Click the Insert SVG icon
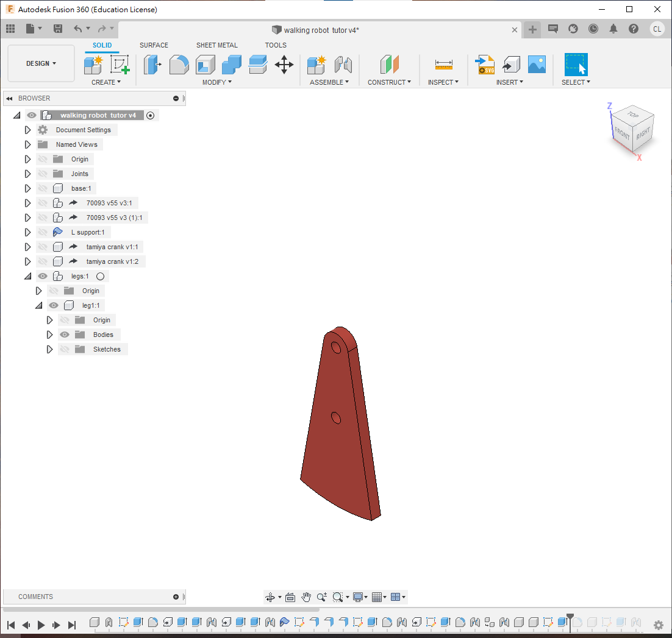 tap(485, 64)
